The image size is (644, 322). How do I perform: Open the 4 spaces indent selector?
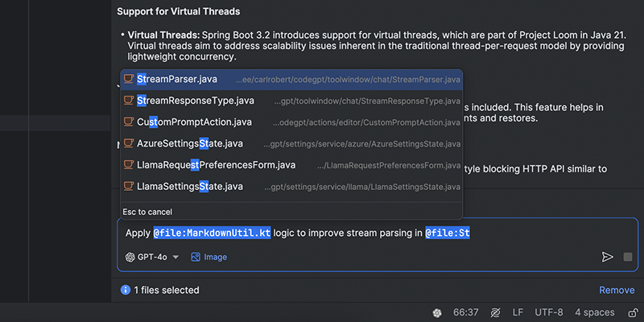pyautogui.click(x=595, y=312)
